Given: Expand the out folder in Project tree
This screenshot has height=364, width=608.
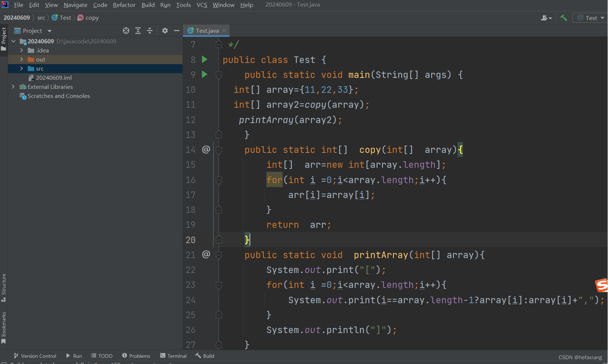Looking at the screenshot, I should pos(21,59).
